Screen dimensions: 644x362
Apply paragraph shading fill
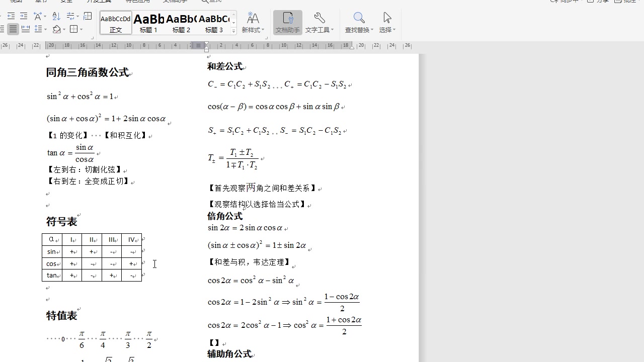pyautogui.click(x=56, y=30)
